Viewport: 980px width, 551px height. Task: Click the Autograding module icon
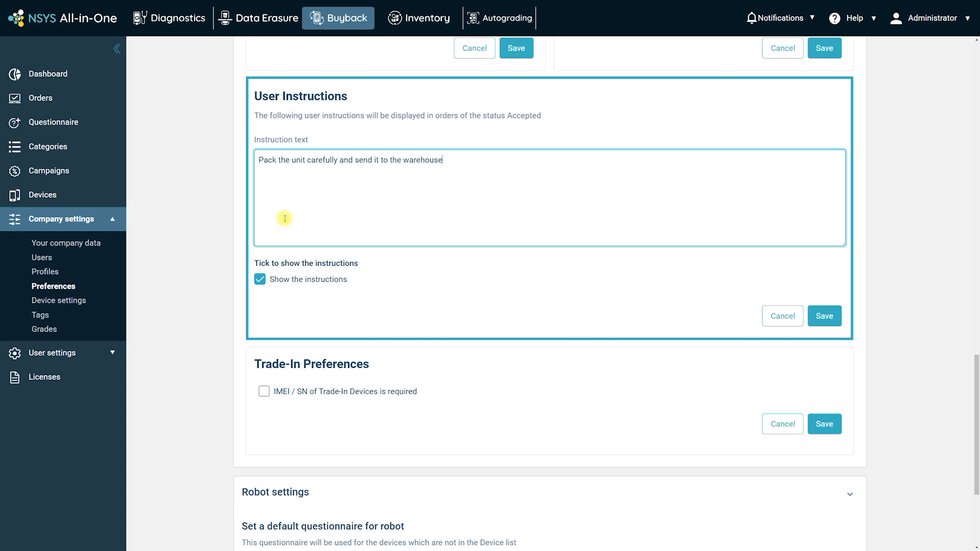coord(473,18)
